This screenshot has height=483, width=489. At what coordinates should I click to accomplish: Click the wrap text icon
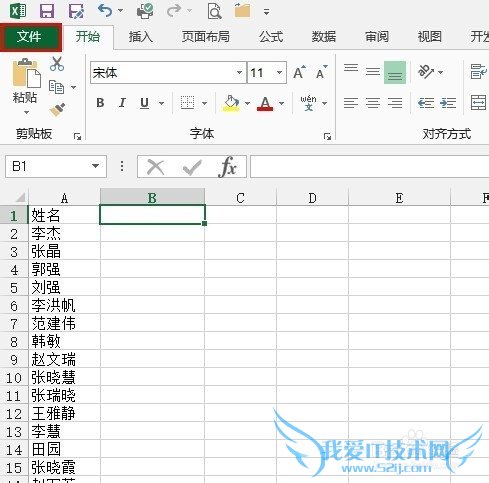coord(478,71)
